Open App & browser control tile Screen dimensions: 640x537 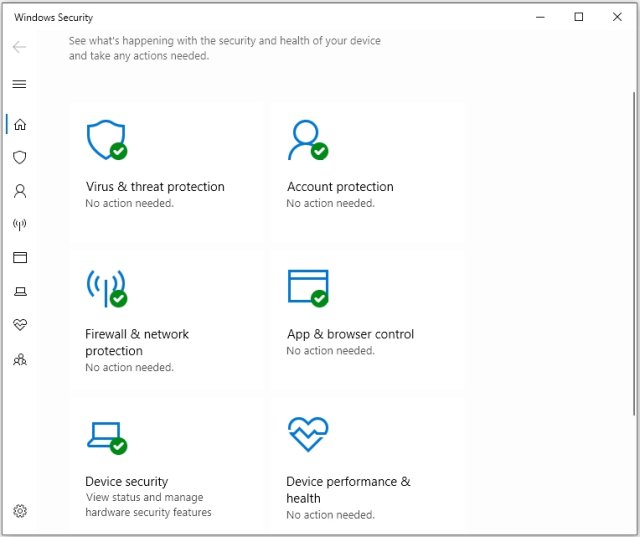[367, 320]
